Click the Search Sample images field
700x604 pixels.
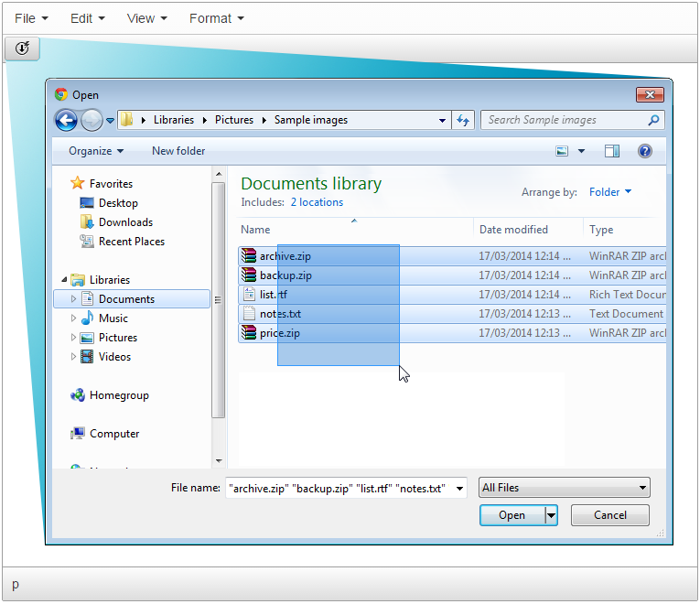tap(564, 120)
